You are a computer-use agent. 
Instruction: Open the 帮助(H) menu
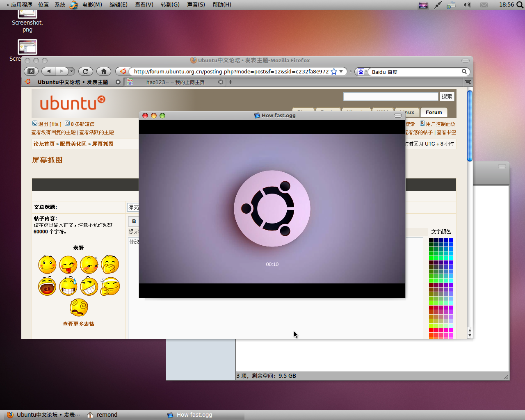pyautogui.click(x=221, y=5)
